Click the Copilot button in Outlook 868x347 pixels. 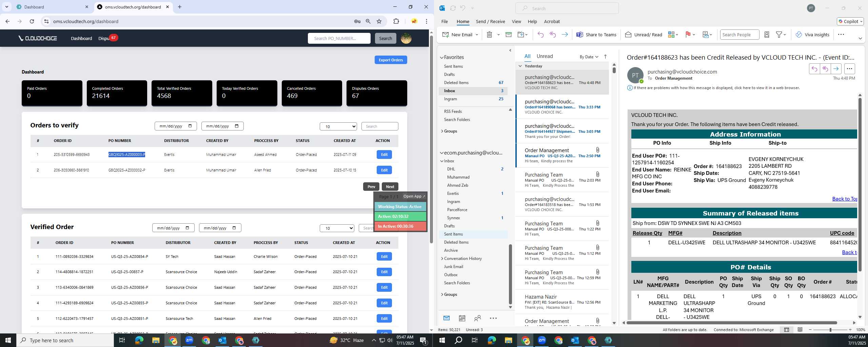coord(850,21)
